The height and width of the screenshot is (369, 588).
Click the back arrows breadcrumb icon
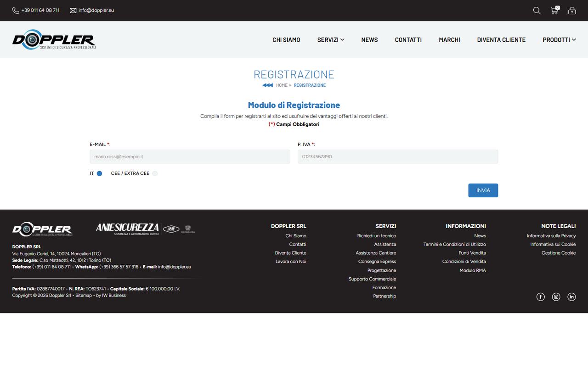(x=267, y=85)
